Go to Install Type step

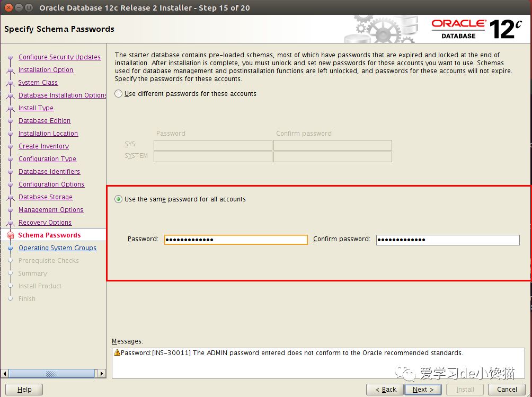(x=36, y=108)
